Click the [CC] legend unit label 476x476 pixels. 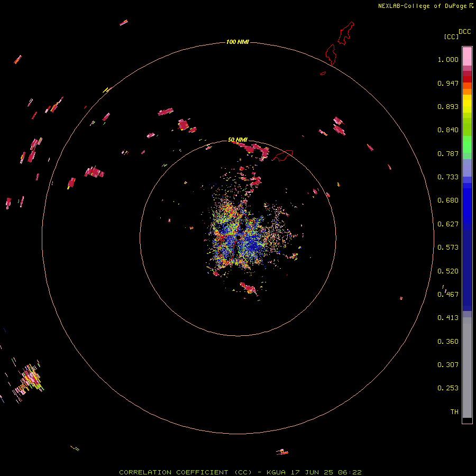tap(451, 36)
